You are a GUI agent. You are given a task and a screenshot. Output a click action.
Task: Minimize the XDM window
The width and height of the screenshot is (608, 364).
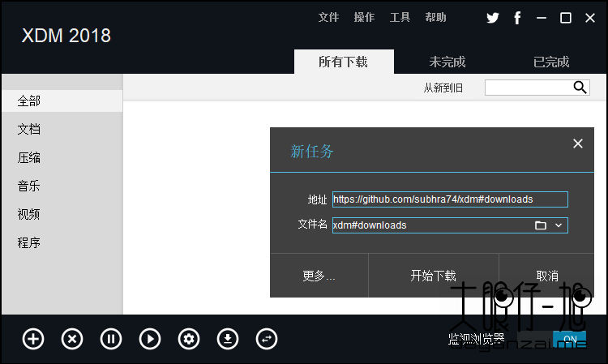pos(542,18)
